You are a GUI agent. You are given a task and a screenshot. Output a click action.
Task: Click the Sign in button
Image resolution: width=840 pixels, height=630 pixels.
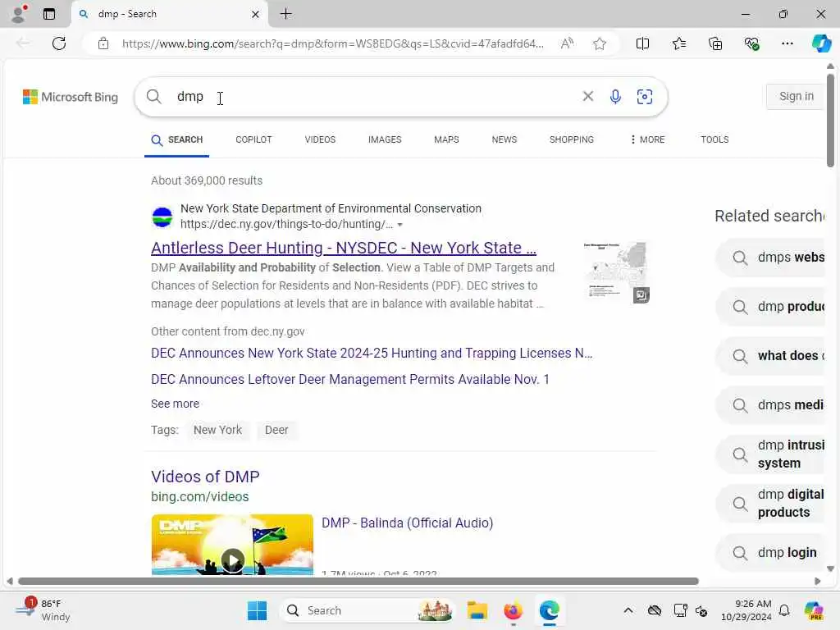[796, 97]
